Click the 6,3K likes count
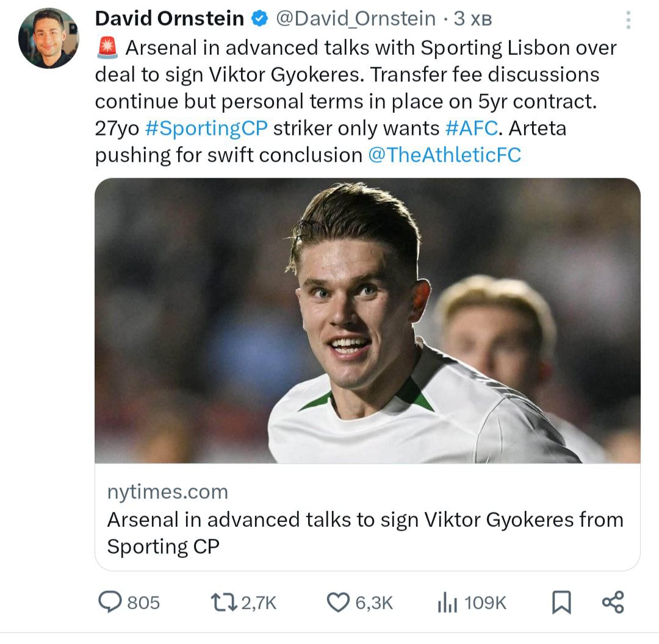The width and height of the screenshot is (659, 644). (x=374, y=603)
